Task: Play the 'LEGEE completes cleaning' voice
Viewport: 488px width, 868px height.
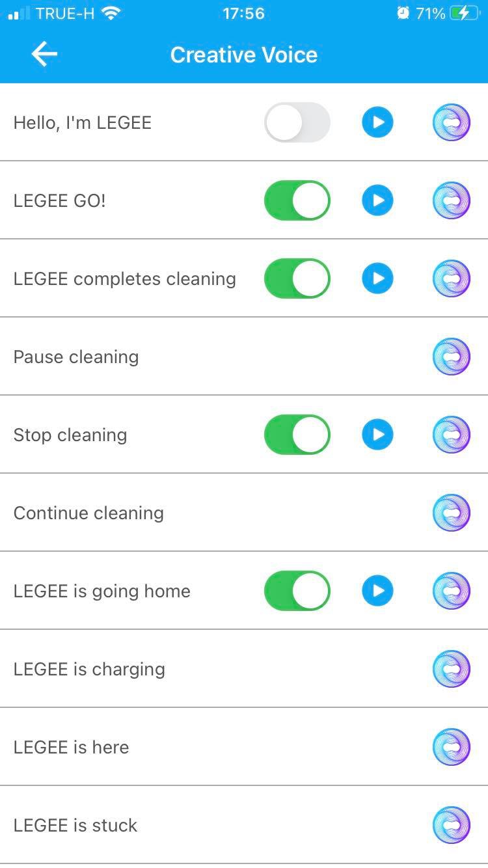Action: 377,278
